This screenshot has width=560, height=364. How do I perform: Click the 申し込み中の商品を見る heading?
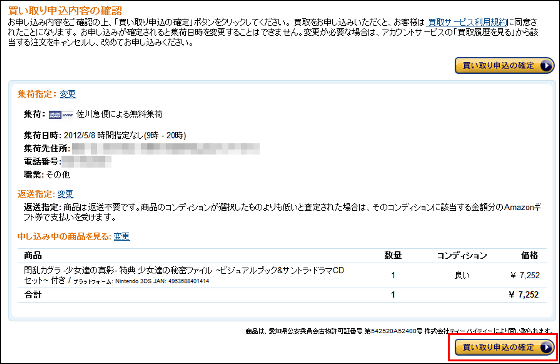coord(64,236)
